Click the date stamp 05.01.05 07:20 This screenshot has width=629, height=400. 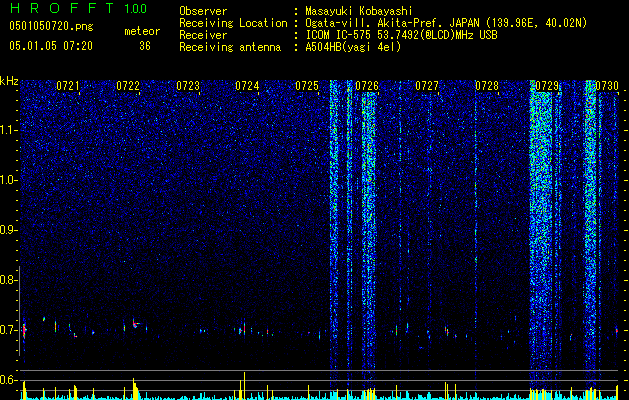click(51, 46)
